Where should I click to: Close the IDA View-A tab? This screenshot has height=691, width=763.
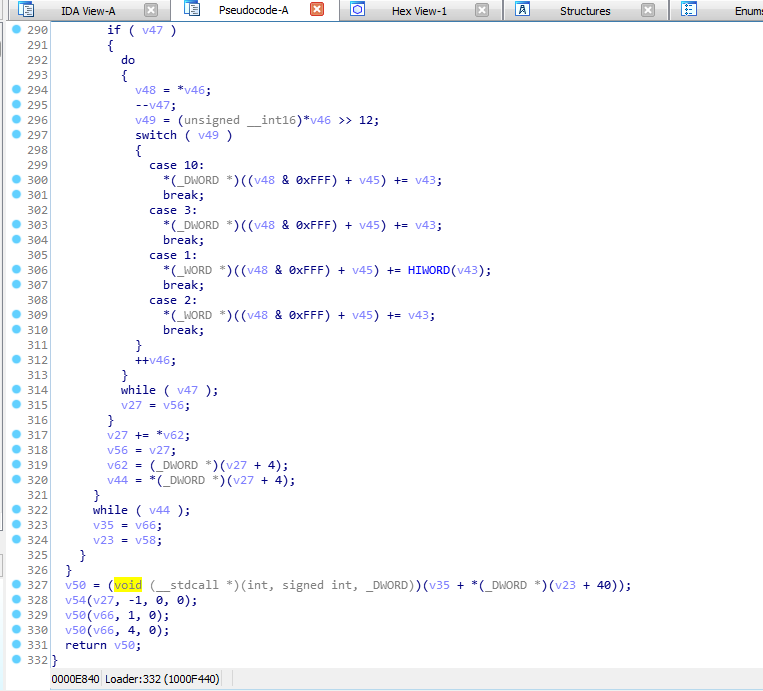(151, 11)
